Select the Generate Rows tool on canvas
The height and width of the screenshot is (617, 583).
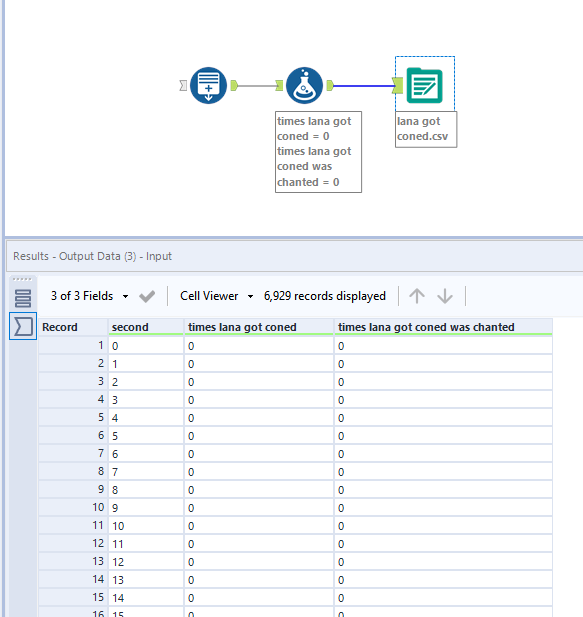(x=208, y=85)
